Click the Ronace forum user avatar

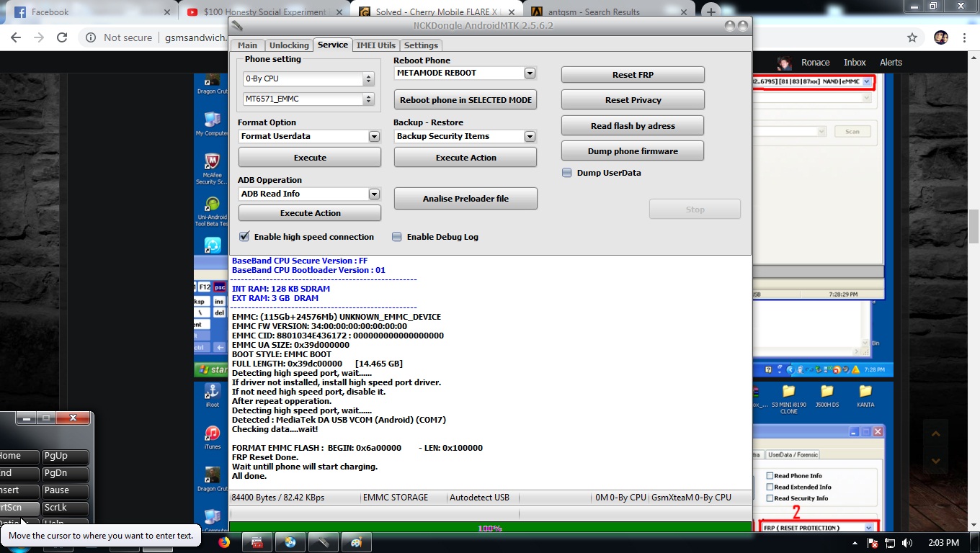785,63
